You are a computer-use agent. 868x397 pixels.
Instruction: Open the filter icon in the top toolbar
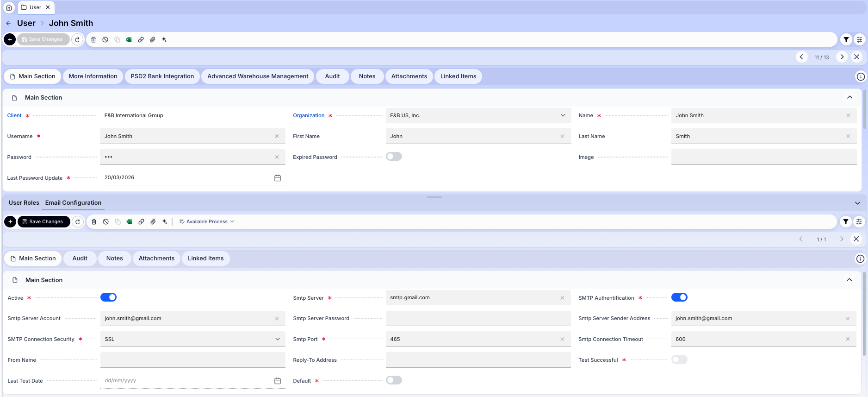846,40
